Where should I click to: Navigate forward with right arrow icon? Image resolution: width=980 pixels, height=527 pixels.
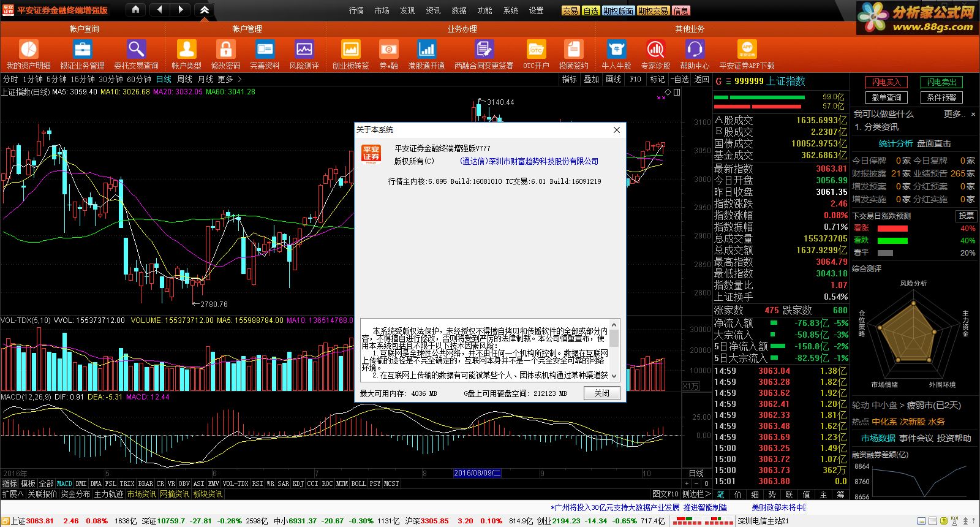coord(181,9)
